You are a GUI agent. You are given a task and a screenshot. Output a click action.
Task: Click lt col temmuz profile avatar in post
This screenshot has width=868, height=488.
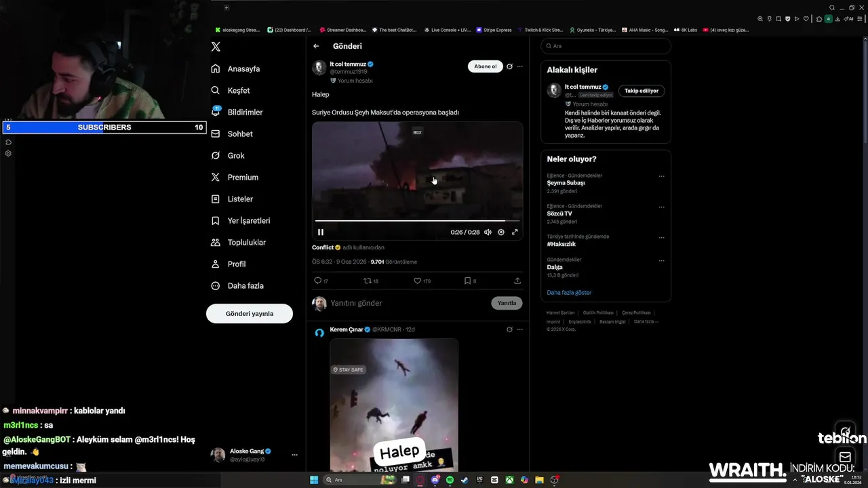click(x=319, y=68)
